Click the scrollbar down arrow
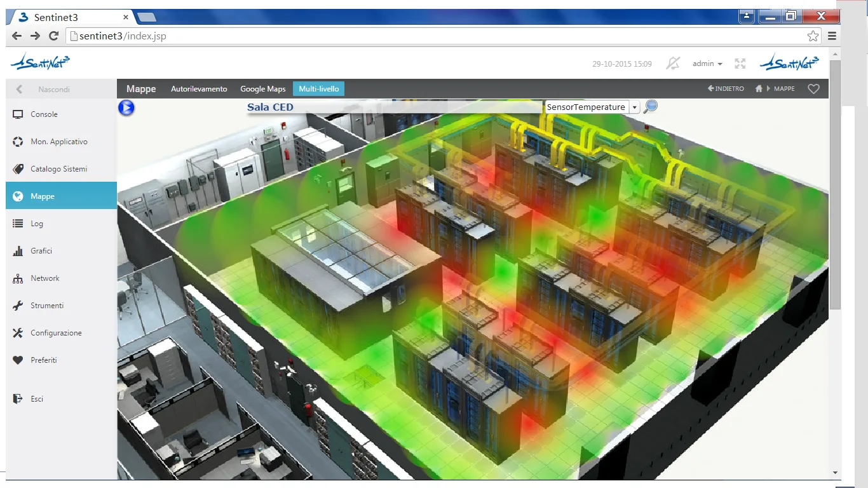This screenshot has height=488, width=868. (836, 473)
